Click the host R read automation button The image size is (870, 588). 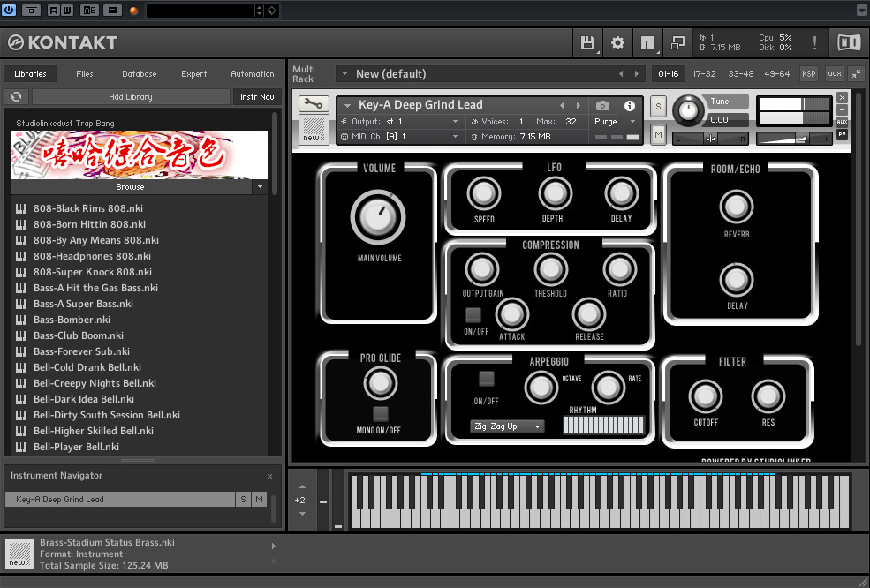(x=53, y=10)
